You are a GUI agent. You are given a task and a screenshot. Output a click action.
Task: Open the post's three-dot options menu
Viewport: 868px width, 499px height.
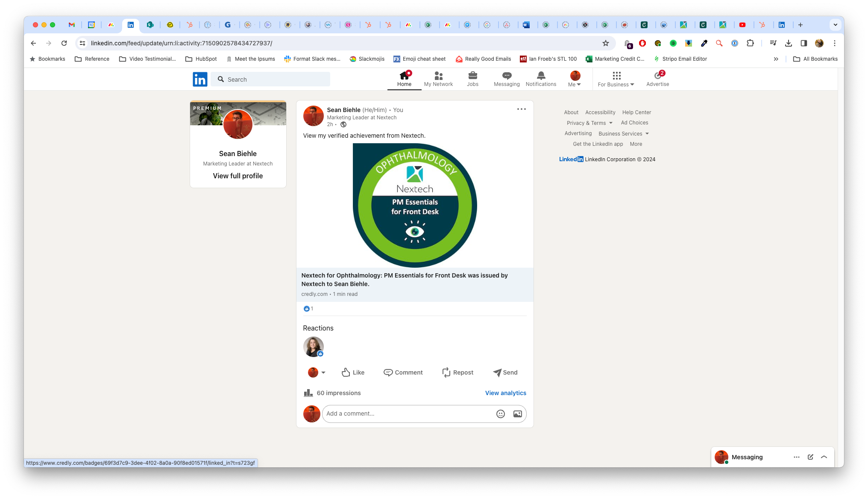click(521, 109)
